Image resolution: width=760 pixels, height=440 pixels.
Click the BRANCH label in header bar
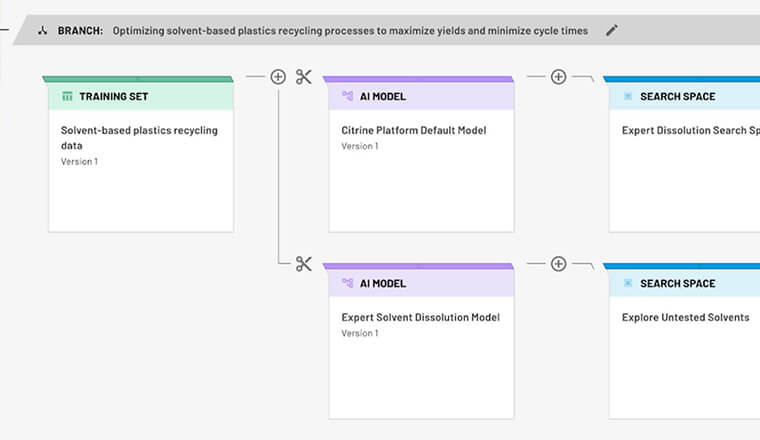click(80, 31)
